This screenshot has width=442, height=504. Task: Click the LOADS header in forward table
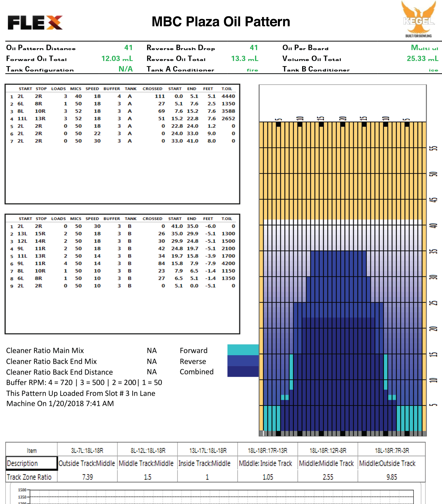point(58,89)
